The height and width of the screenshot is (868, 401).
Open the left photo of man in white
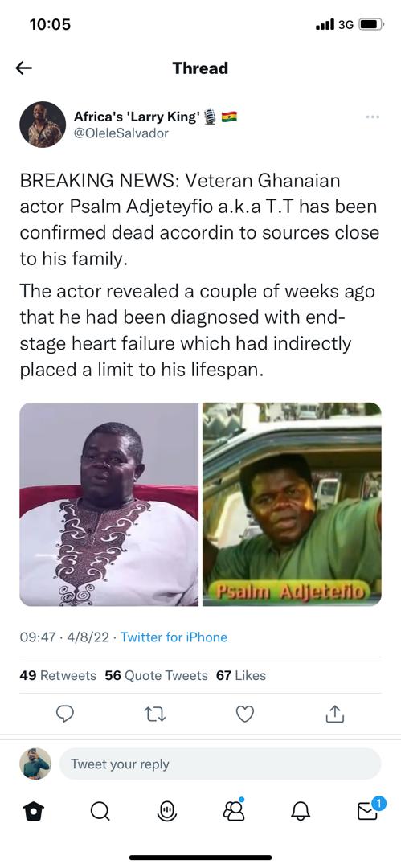click(109, 504)
